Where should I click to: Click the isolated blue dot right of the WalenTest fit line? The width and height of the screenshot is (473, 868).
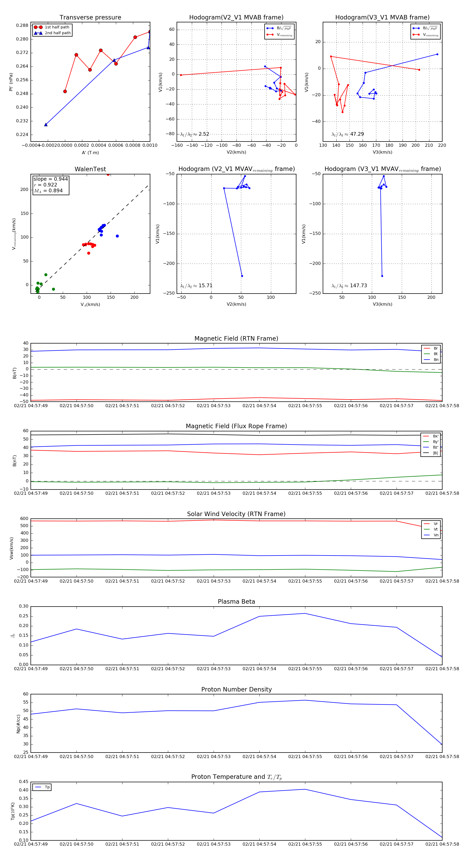coord(117,236)
